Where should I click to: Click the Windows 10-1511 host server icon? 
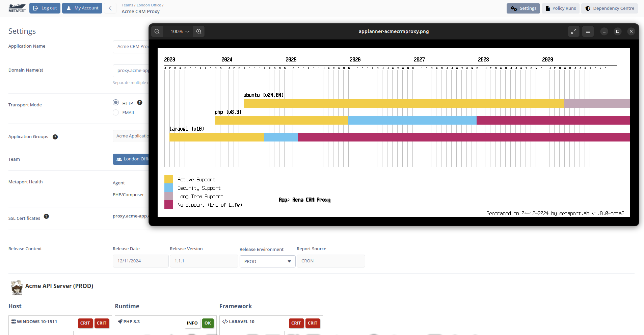(14, 321)
